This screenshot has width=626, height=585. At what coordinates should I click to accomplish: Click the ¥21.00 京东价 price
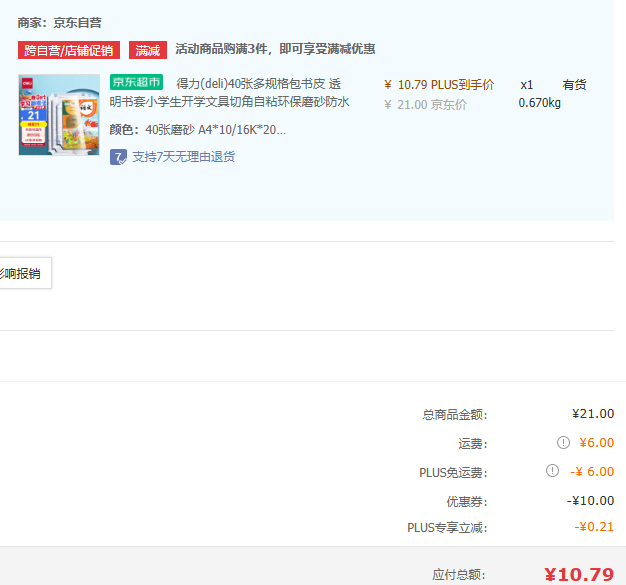[x=426, y=105]
